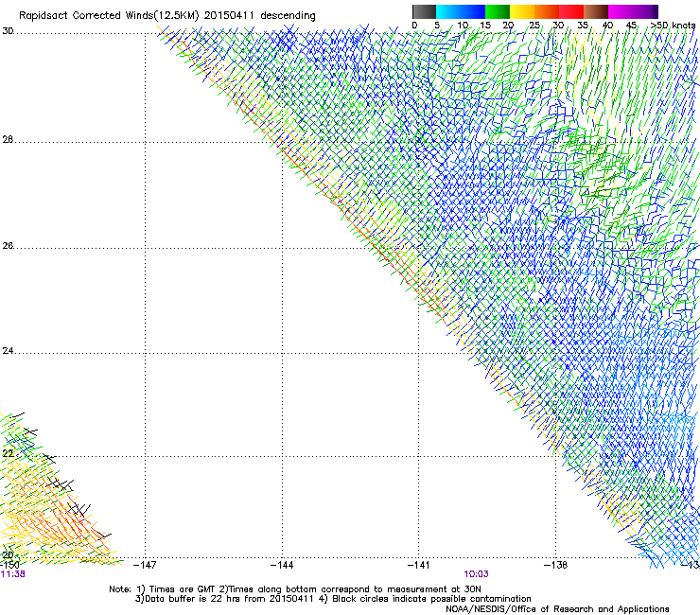Click the longitude label '-147'
The image size is (700, 615).
tap(145, 565)
